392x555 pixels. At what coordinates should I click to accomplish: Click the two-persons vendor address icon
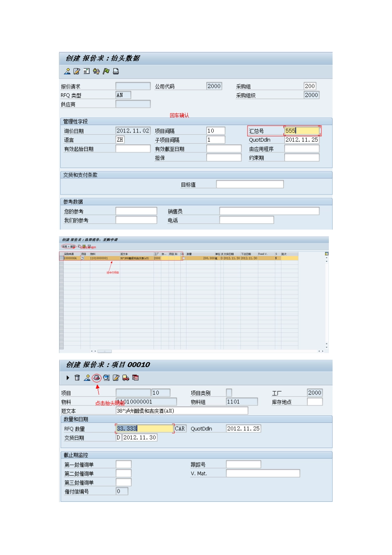[96, 71]
